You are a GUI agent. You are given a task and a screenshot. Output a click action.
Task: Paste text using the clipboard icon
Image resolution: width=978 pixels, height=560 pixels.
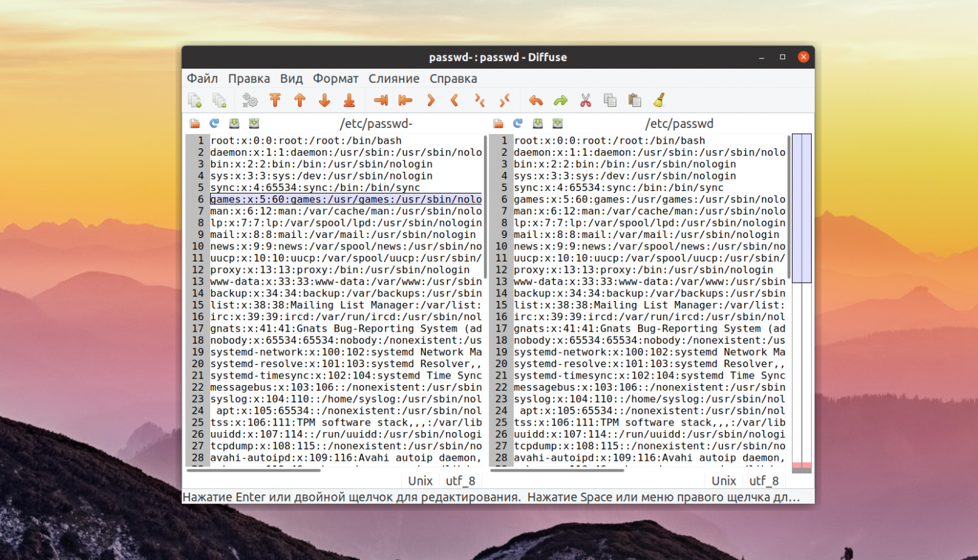pos(634,100)
